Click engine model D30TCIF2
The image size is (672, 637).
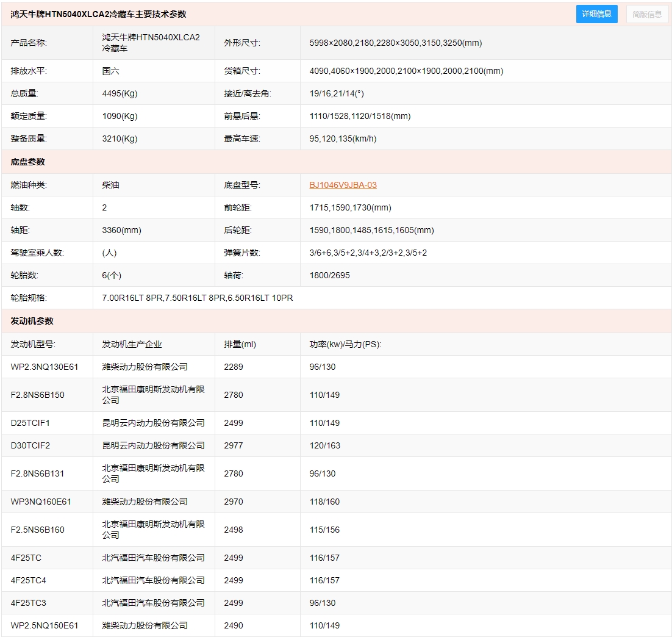(x=30, y=445)
